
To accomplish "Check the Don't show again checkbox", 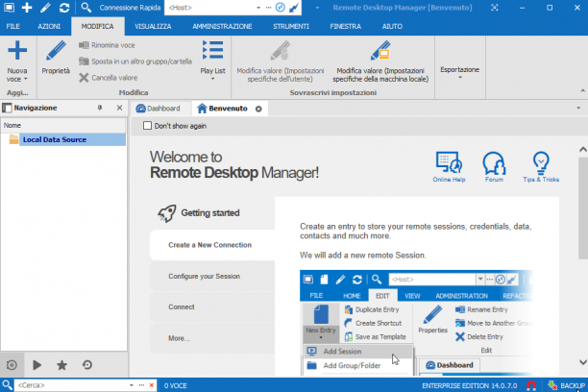I will coord(147,126).
